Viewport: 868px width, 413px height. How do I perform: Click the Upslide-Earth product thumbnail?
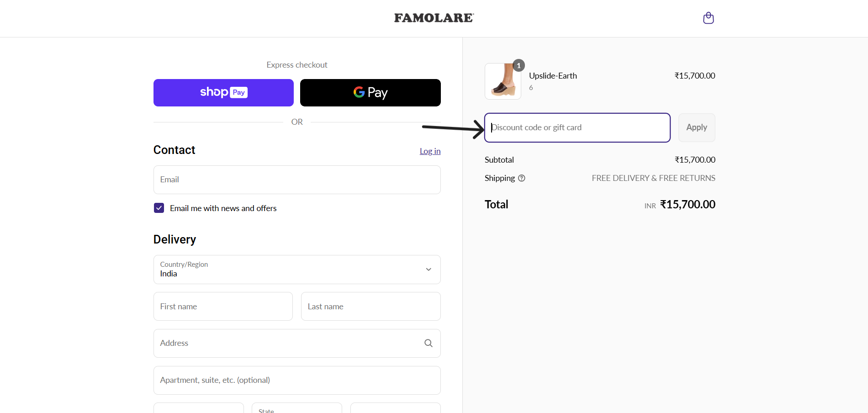[503, 82]
